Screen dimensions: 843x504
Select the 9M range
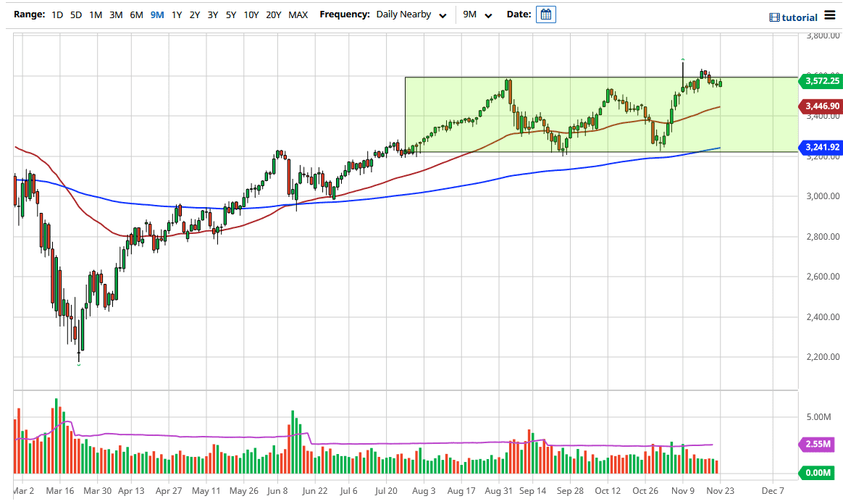coord(157,15)
